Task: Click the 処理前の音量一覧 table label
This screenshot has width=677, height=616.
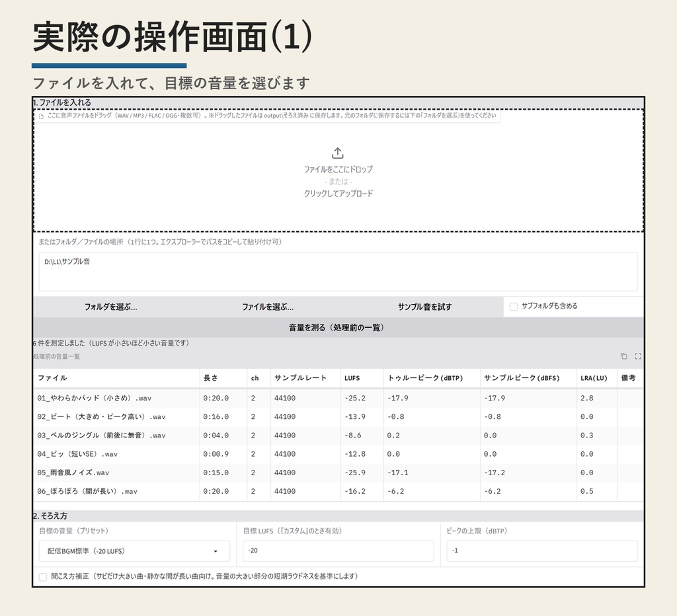Action: (x=56, y=356)
